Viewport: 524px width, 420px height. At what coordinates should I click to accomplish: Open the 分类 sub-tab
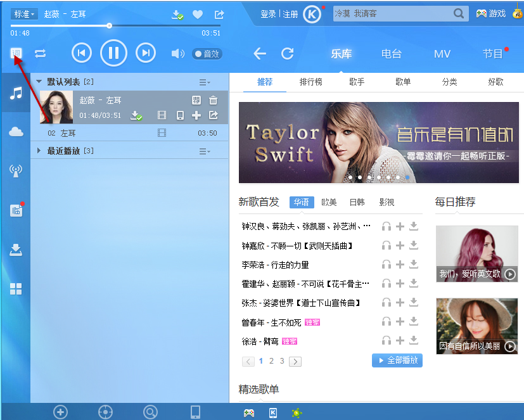[x=449, y=82]
